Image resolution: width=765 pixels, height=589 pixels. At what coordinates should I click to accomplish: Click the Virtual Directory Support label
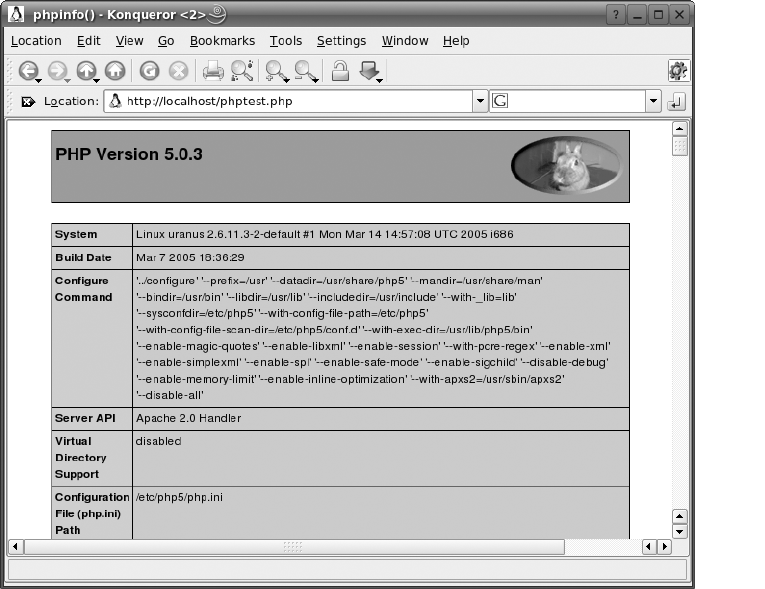point(81,458)
